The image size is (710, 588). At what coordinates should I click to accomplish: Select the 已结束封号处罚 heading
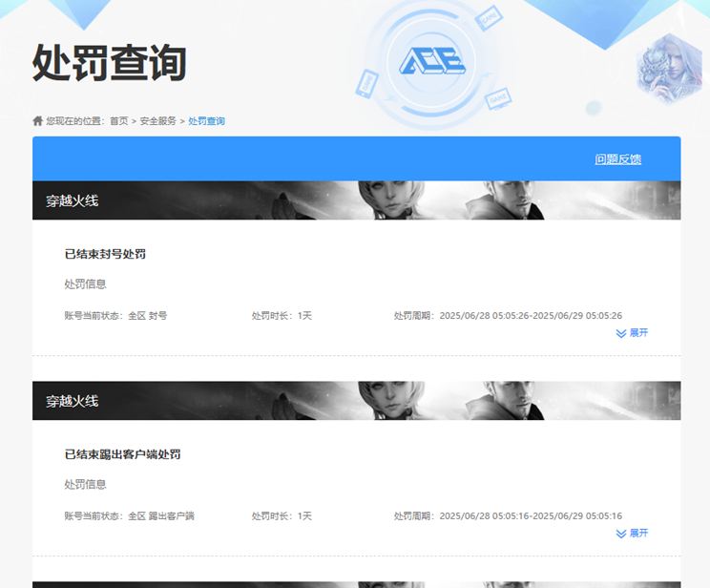tap(105, 254)
